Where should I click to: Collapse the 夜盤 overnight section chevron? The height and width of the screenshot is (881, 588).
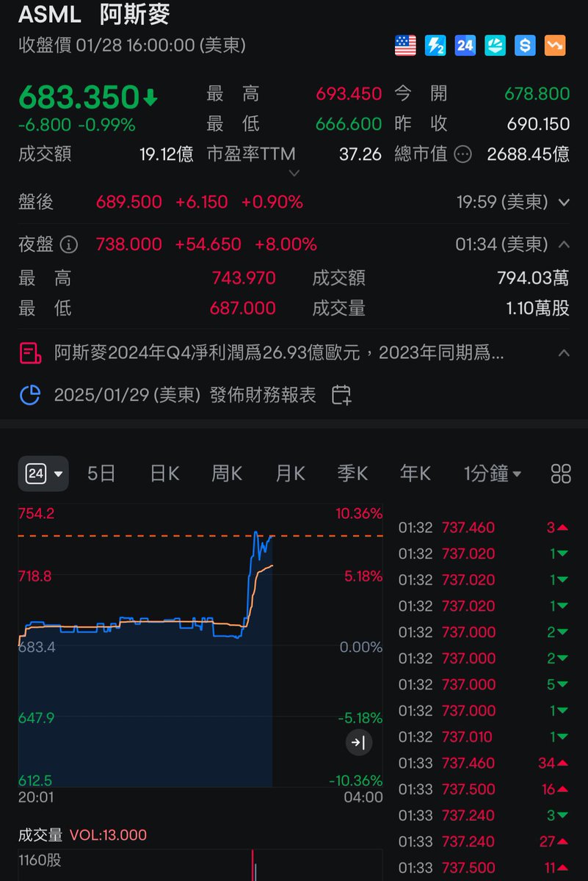coord(564,244)
